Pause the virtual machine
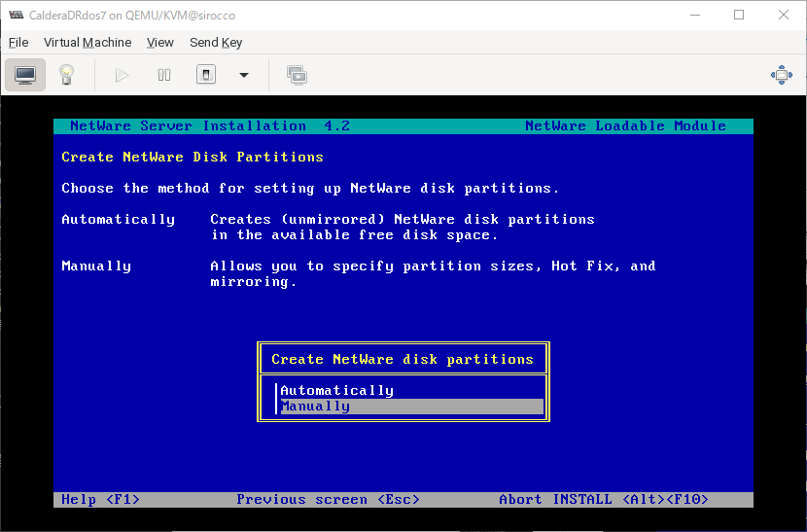Screen dimensions: 807x532 click(164, 75)
